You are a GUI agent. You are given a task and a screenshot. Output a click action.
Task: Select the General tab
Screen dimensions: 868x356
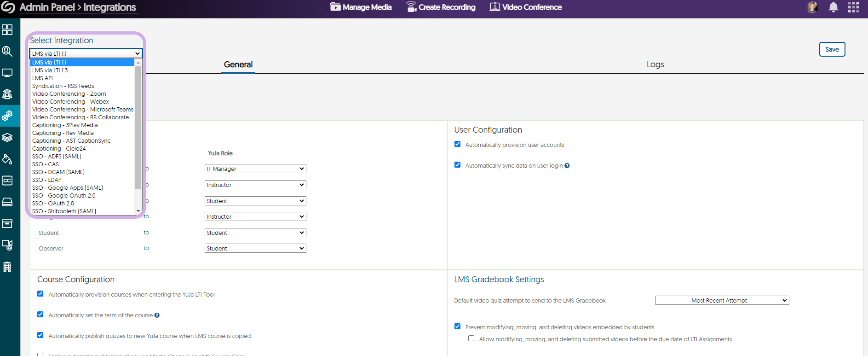(238, 64)
